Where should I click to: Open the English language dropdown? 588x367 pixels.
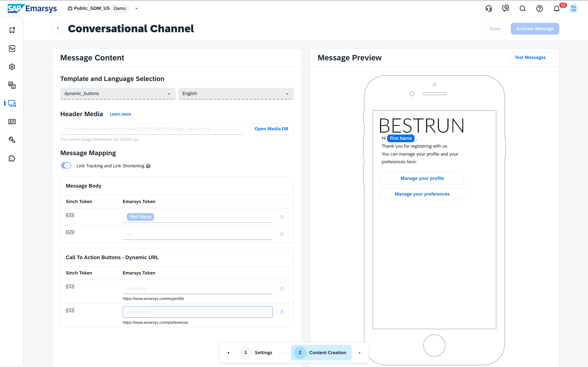236,93
